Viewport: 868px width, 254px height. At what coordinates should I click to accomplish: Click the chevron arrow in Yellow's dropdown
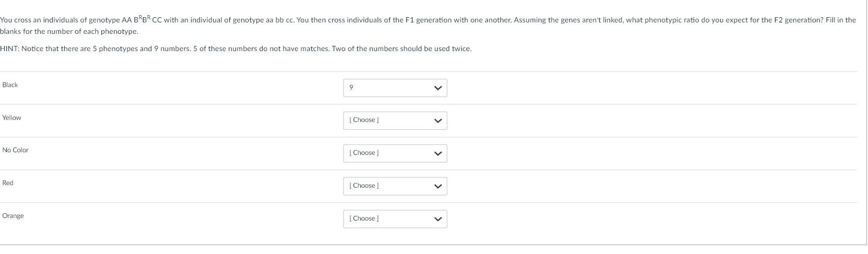click(x=438, y=120)
